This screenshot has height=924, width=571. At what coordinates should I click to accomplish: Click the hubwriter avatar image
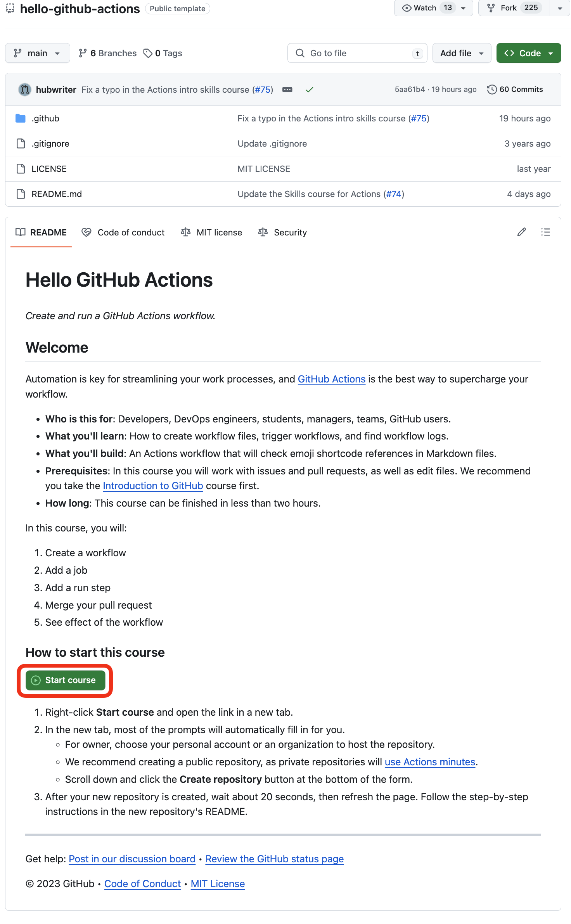click(x=25, y=90)
